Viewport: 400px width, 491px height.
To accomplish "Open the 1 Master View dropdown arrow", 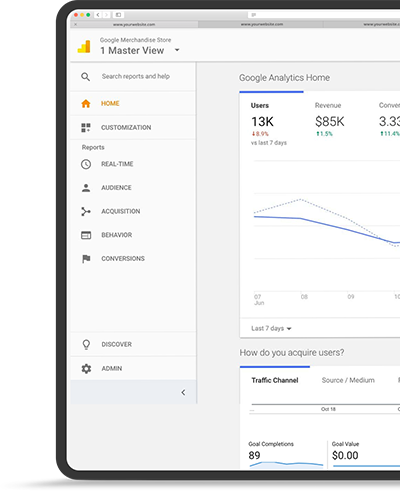I will [177, 50].
